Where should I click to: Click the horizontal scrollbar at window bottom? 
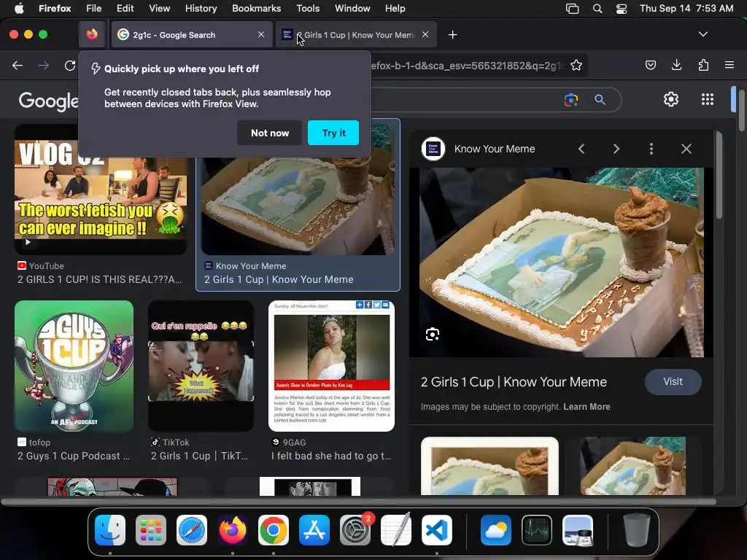pos(358,502)
